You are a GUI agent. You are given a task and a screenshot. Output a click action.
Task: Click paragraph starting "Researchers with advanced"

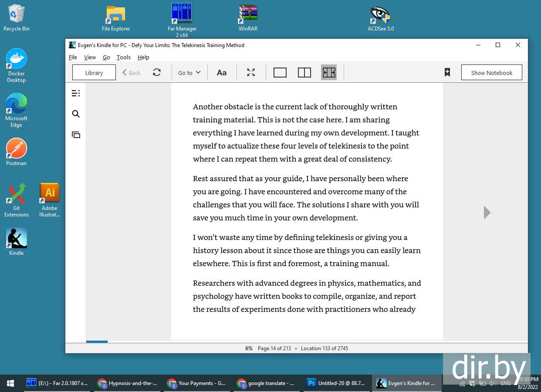307,296
